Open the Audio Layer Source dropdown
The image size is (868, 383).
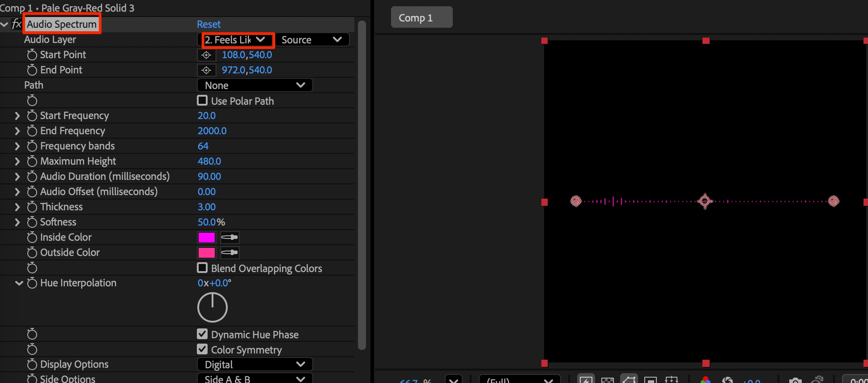[311, 40]
